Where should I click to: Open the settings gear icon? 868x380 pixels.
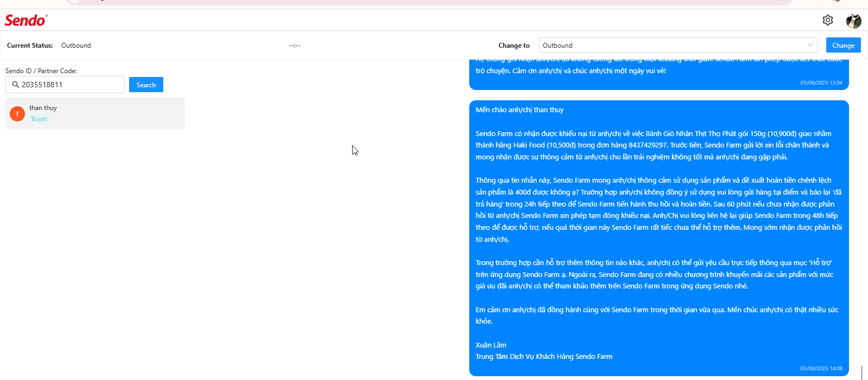pos(827,20)
